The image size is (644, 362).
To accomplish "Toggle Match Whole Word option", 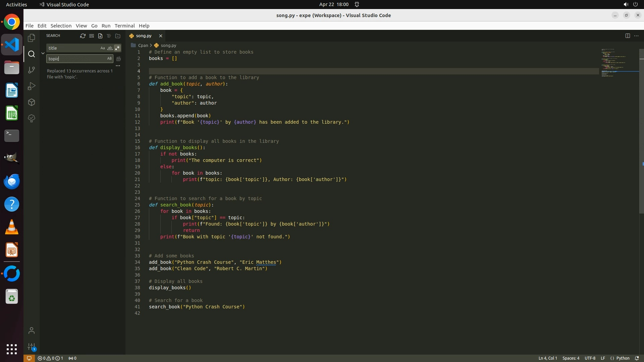I will coord(110,48).
